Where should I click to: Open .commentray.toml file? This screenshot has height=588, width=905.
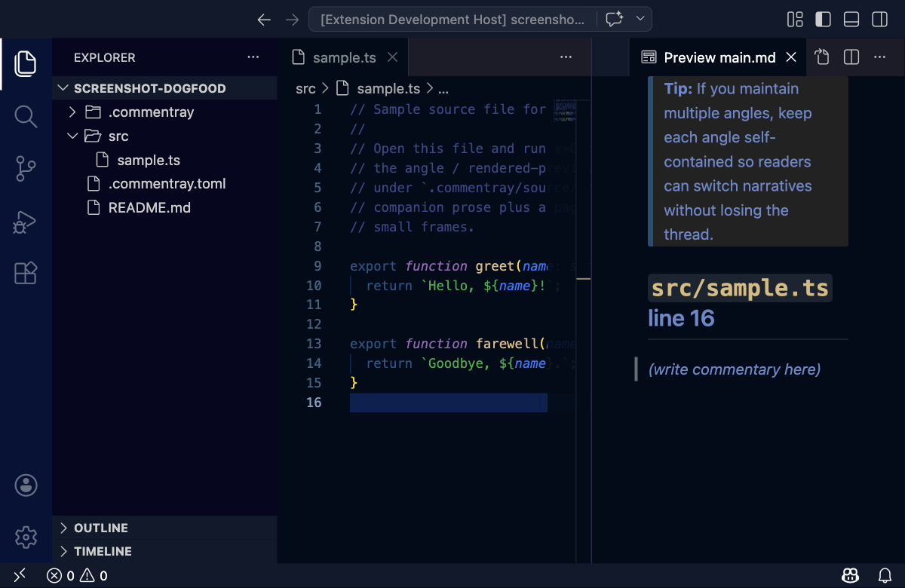click(x=164, y=184)
